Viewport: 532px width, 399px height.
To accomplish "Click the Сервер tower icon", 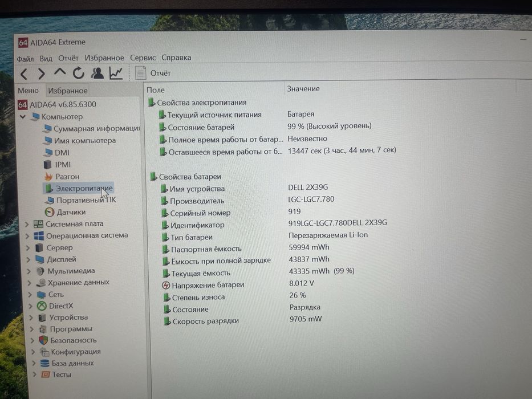I will click(39, 248).
